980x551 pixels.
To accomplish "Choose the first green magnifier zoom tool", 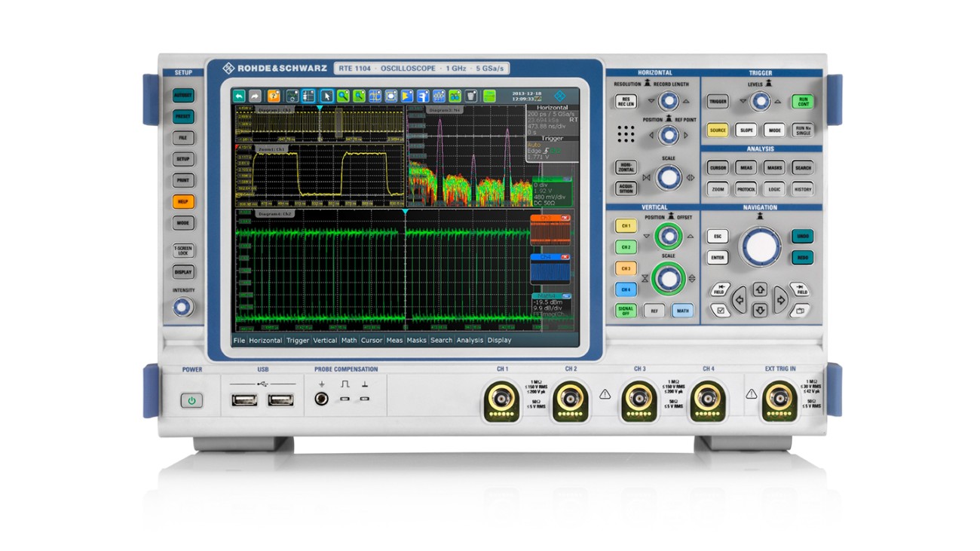I will 343,96.
